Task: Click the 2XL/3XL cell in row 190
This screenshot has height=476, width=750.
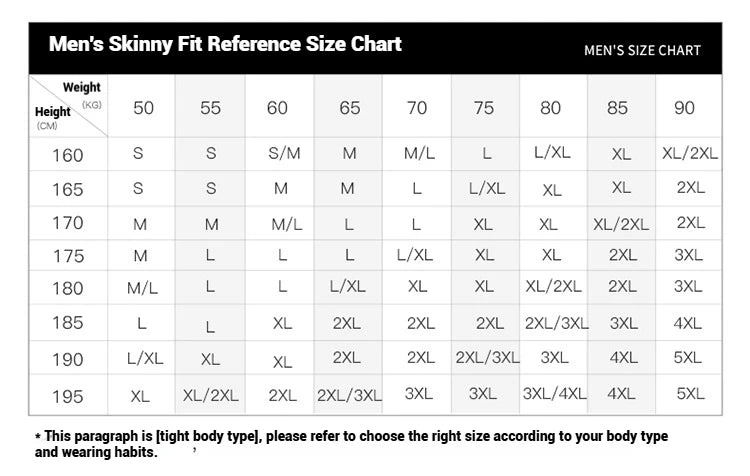Action: click(487, 357)
